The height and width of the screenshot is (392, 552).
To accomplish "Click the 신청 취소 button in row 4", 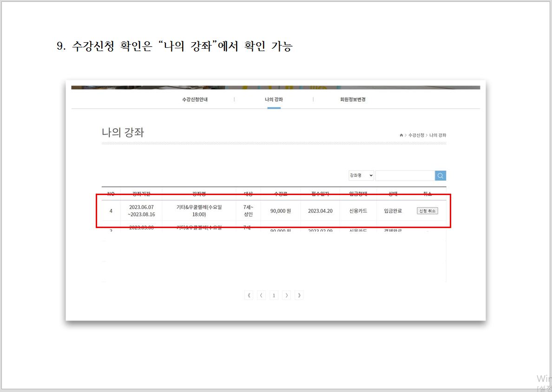I will click(x=427, y=211).
